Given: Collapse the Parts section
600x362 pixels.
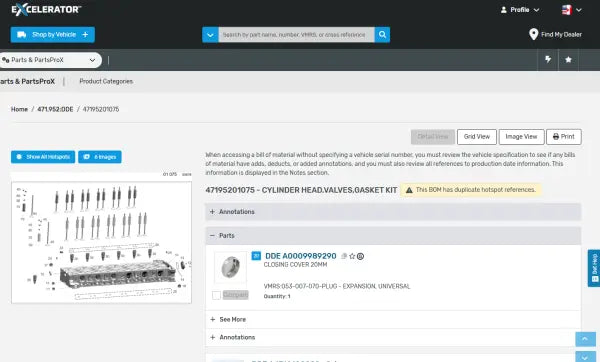Looking at the screenshot, I should [393, 236].
